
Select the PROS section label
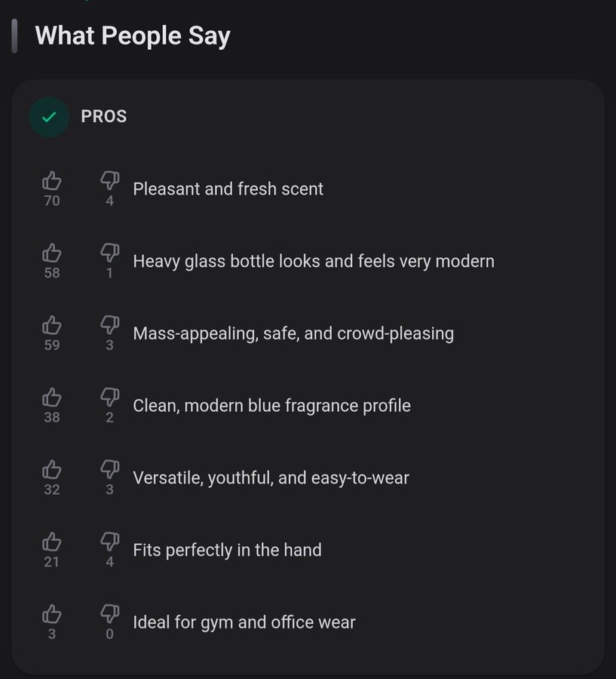click(x=104, y=117)
